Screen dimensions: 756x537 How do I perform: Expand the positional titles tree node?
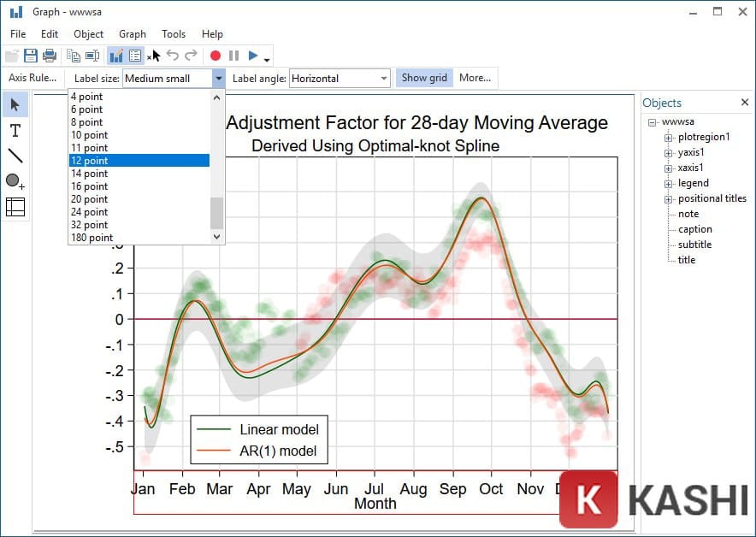[666, 198]
